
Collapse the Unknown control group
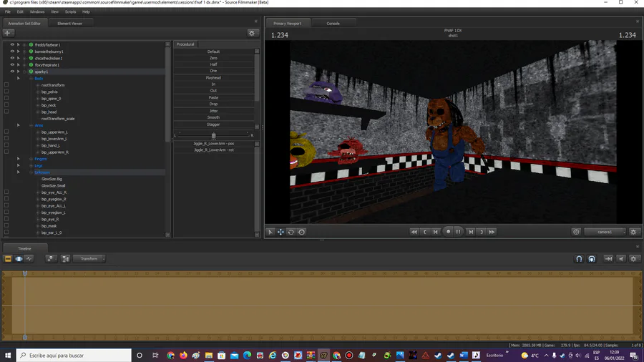pos(31,172)
